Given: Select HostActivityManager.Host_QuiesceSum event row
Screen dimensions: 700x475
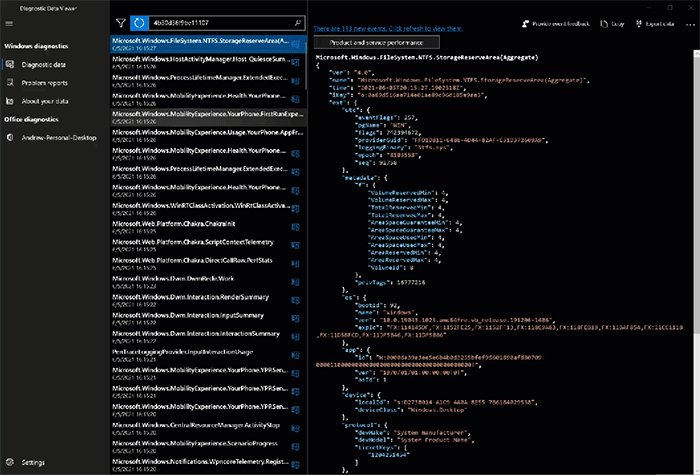Looking at the screenshot, I should (208, 62).
